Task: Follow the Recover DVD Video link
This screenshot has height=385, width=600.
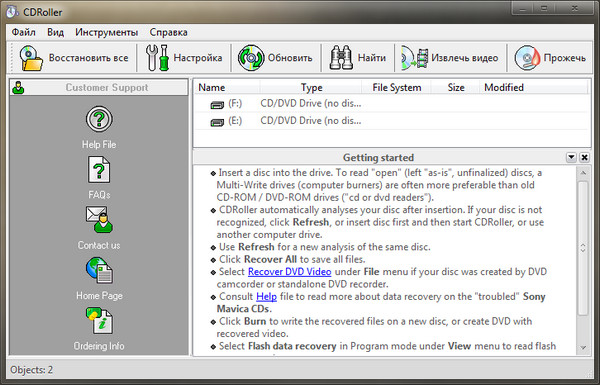Action: click(290, 272)
